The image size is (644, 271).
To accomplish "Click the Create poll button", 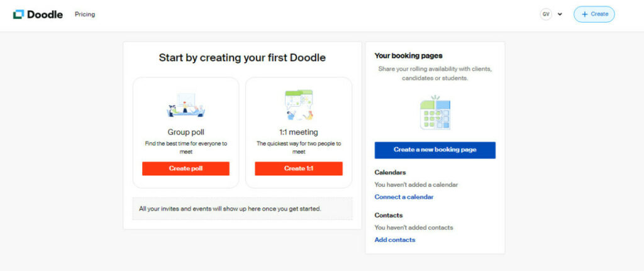I will point(186,169).
